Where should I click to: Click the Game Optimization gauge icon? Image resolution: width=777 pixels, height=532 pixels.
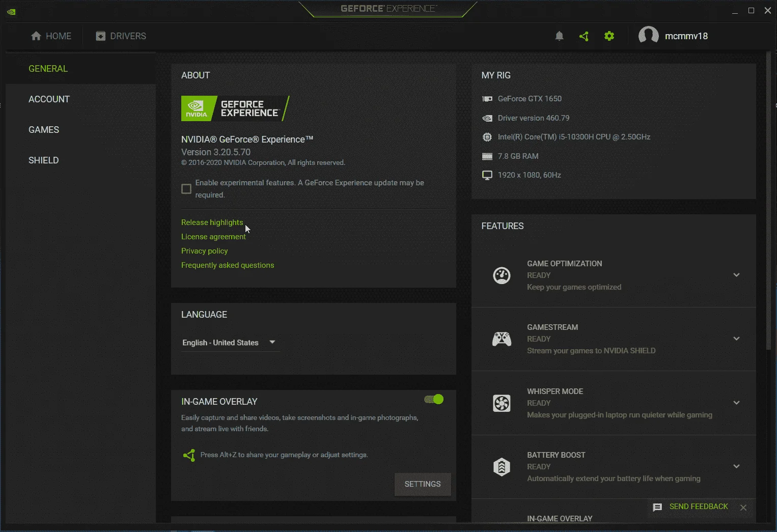click(x=502, y=275)
